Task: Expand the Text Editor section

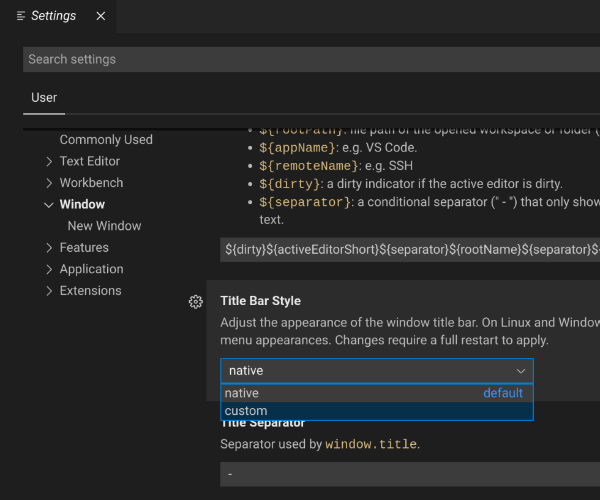Action: click(x=49, y=161)
